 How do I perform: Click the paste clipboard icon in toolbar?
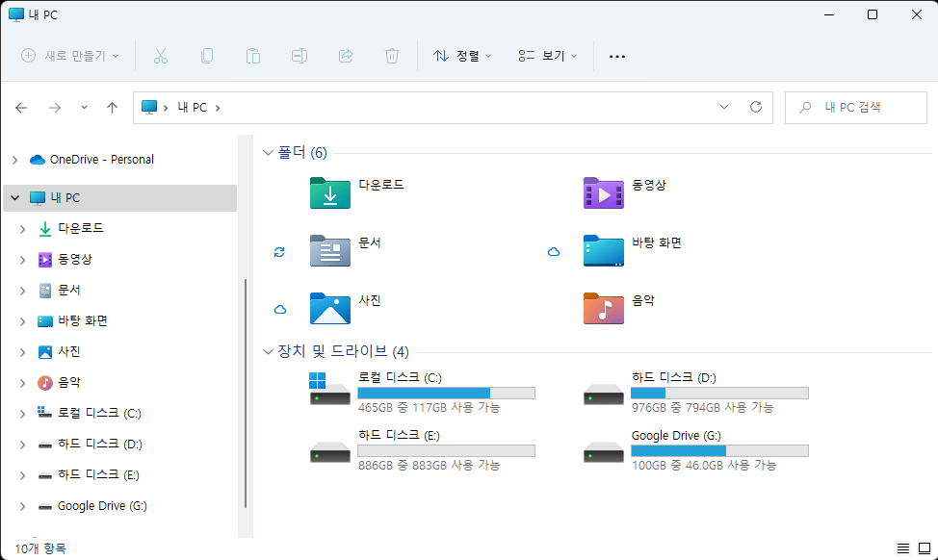coord(253,56)
